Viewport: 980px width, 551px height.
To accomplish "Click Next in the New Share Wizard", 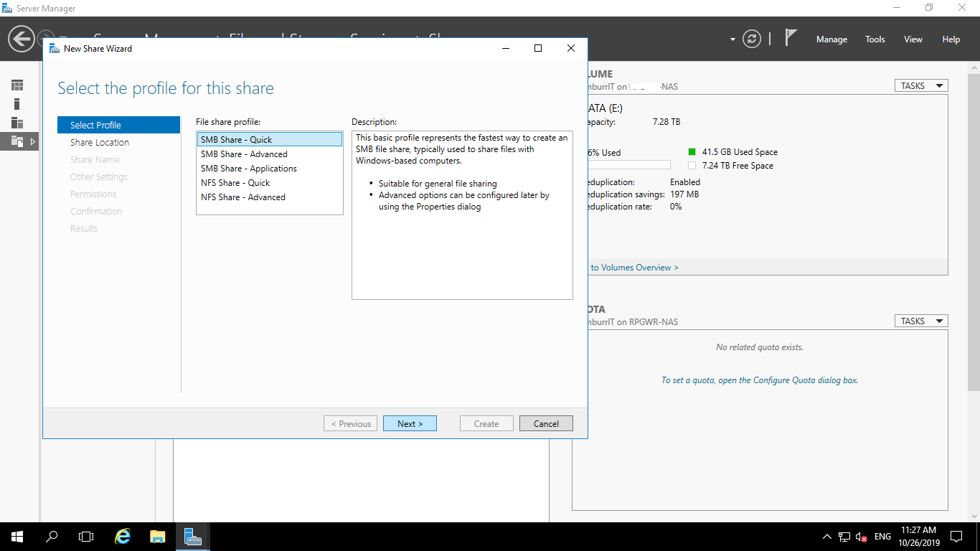I will [x=410, y=423].
